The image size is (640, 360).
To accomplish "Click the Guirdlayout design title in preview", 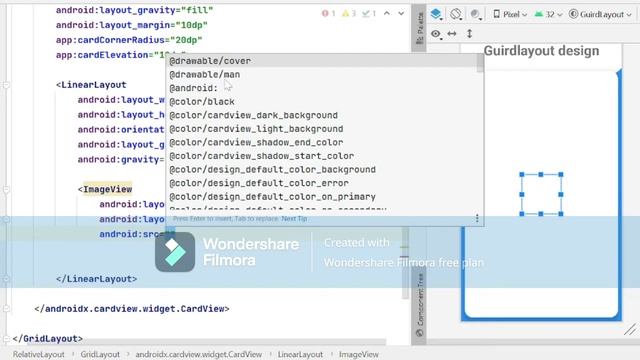I will click(x=541, y=51).
